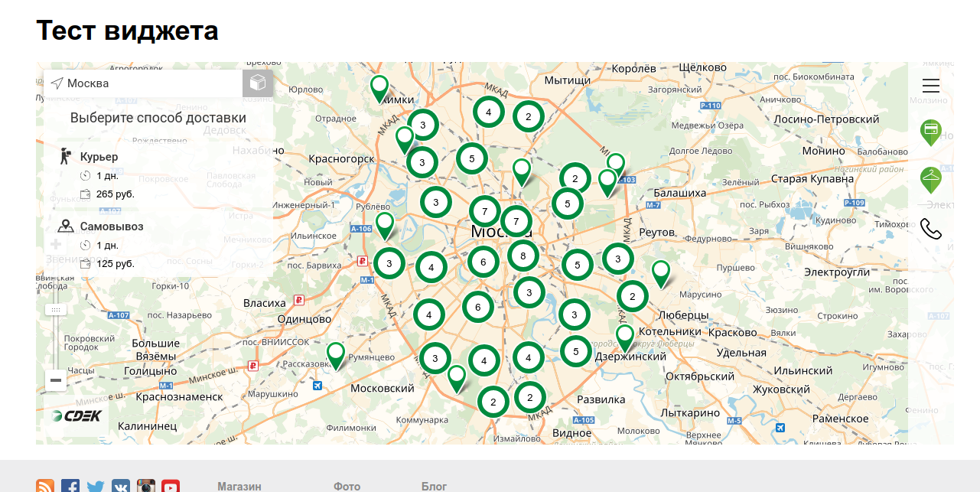Click the map zoom slider handle
This screenshot has height=492, width=980.
click(56, 310)
